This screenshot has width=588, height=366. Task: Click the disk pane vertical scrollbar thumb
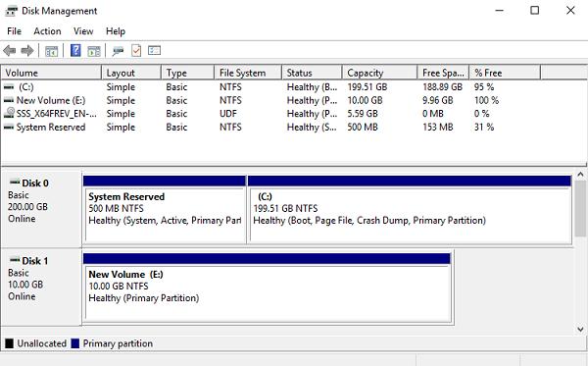click(580, 208)
